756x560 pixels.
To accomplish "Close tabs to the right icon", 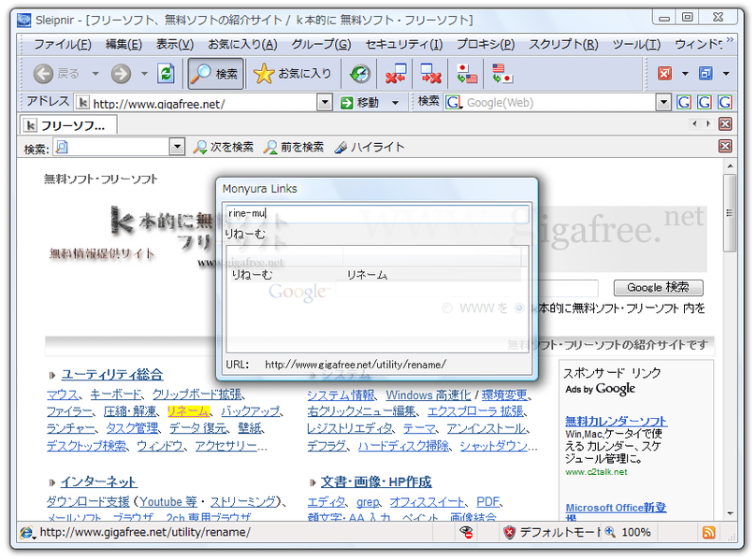I will [430, 74].
